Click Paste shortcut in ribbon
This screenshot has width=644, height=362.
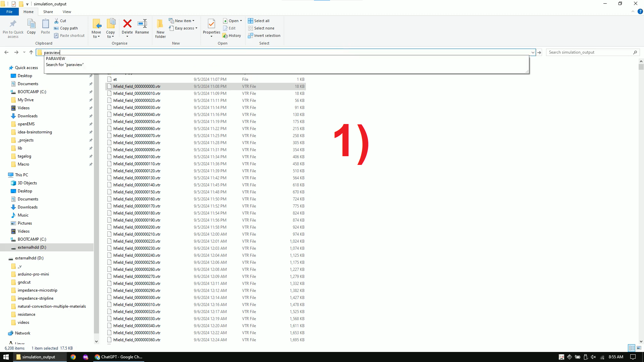69,36
